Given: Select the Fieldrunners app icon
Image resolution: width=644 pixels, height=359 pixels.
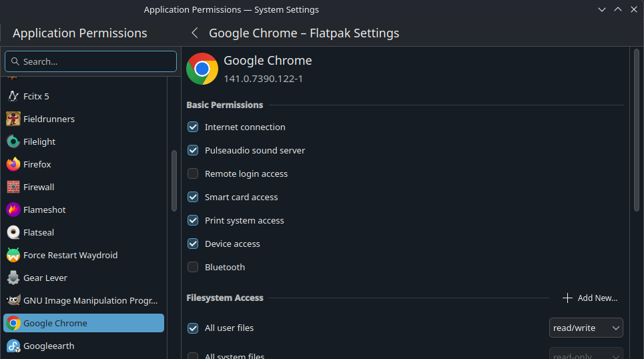Looking at the screenshot, I should (x=13, y=119).
